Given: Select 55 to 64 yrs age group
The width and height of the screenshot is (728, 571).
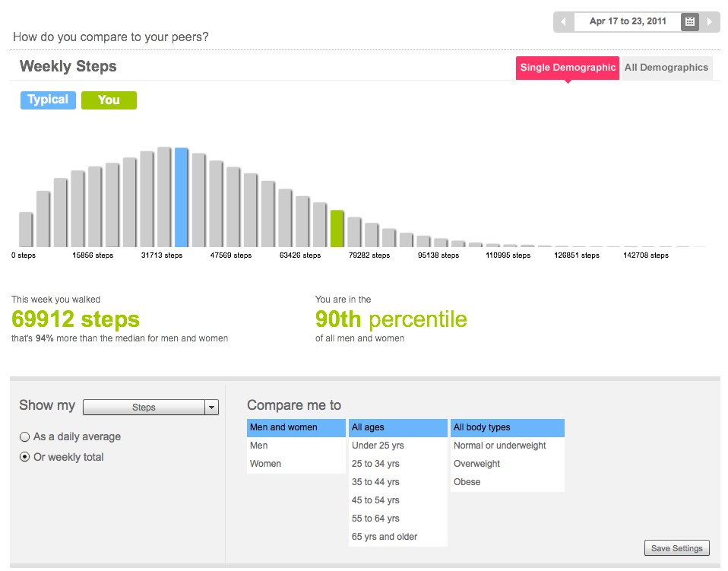Looking at the screenshot, I should (x=398, y=519).
